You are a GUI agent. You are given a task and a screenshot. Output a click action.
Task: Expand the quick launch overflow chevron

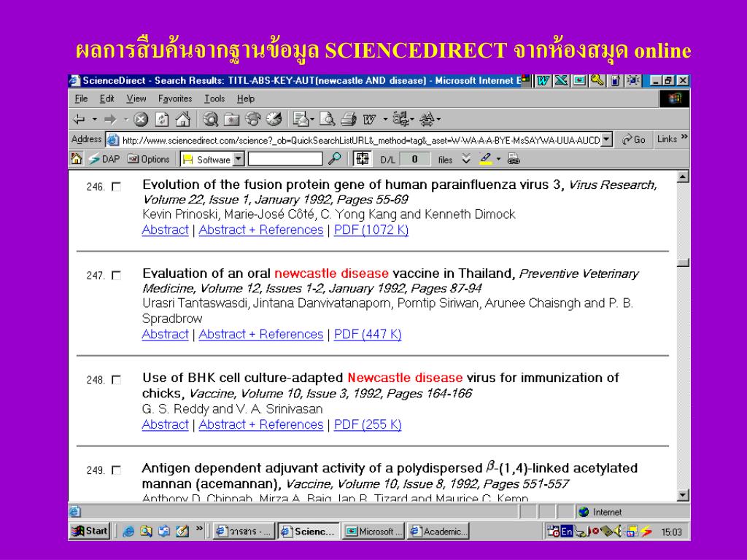point(199,528)
